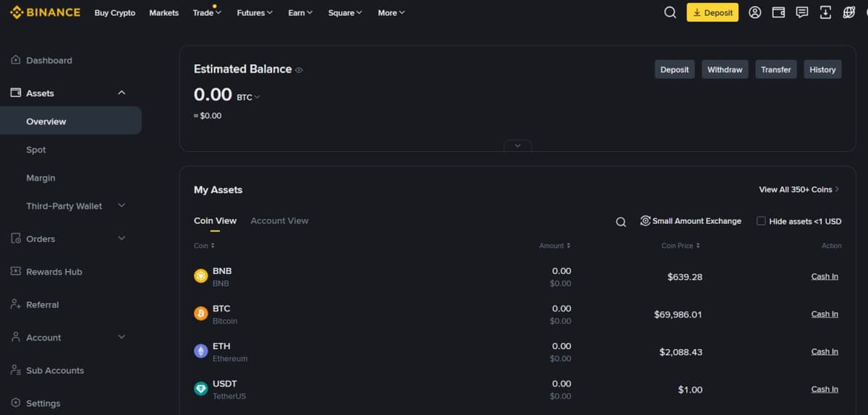Click the Assets wallet icon in sidebar
Image resolution: width=868 pixels, height=415 pixels.
[x=16, y=93]
